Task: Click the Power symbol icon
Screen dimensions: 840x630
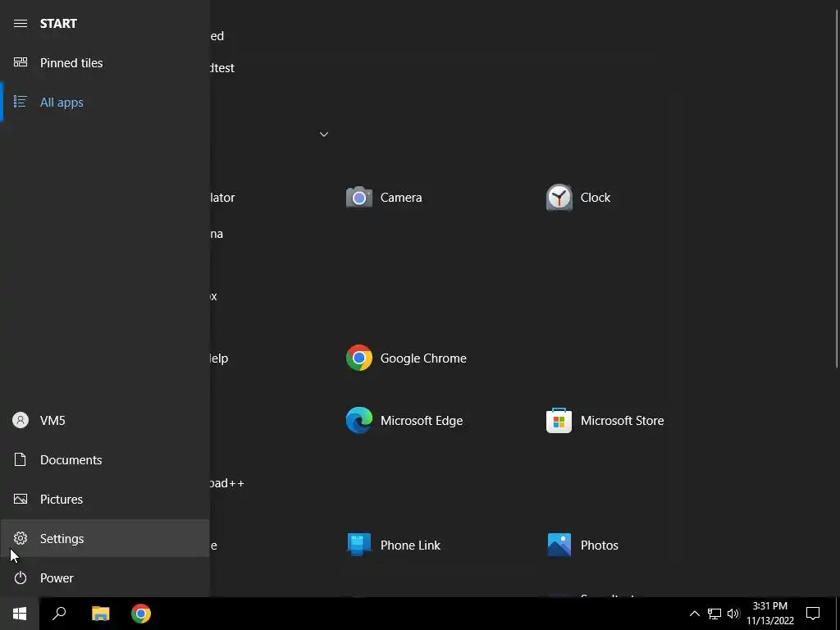Action: pos(21,577)
